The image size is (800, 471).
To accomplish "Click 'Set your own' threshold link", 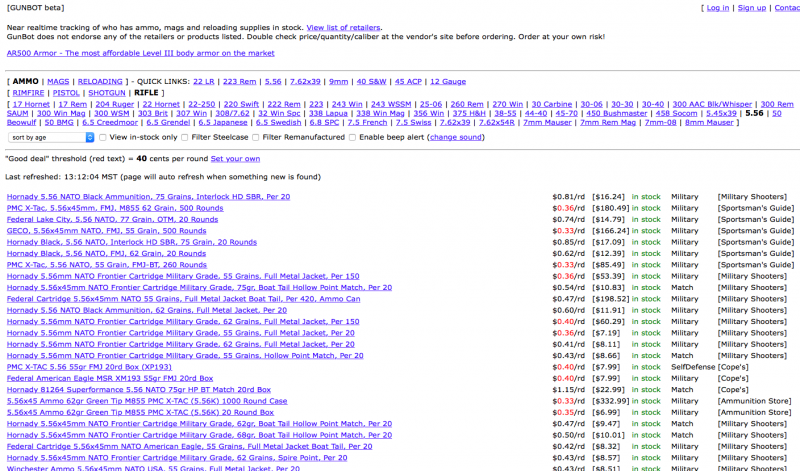I will tap(235, 158).
